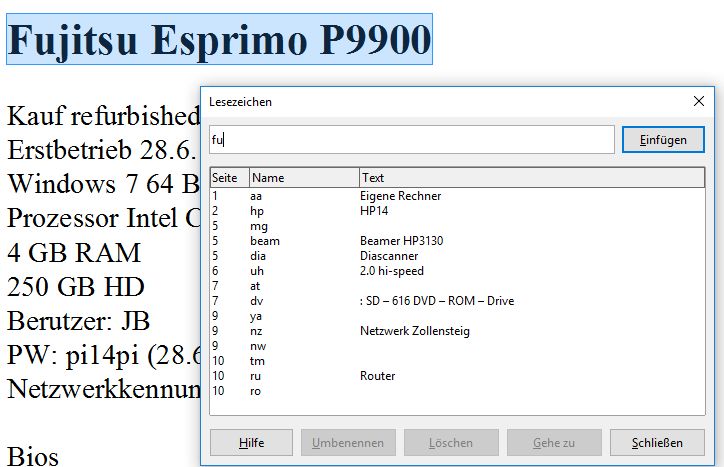The width and height of the screenshot is (724, 467).
Task: Click the 'Windows 7 64 B' line in the document
Action: tap(103, 184)
